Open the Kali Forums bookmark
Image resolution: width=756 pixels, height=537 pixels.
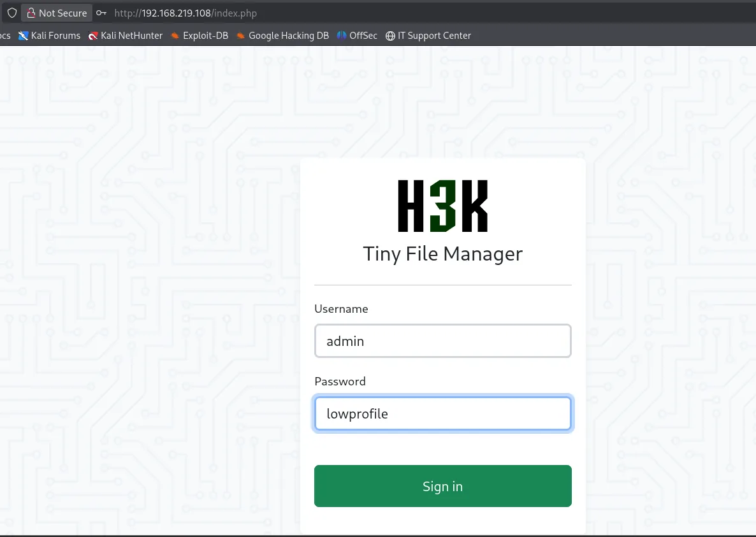pyautogui.click(x=49, y=36)
